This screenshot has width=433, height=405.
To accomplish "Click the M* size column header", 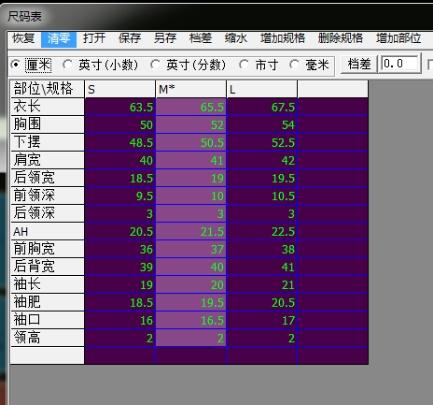I will tap(191, 89).
